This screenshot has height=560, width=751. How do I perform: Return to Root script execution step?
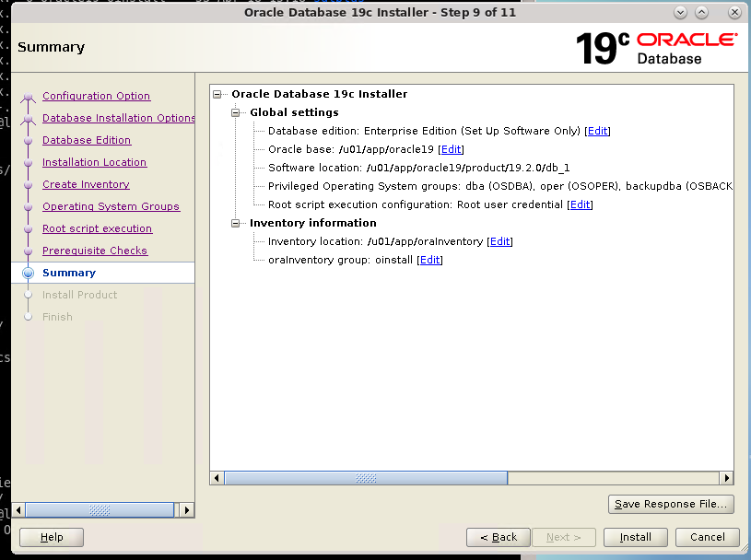[x=98, y=228]
